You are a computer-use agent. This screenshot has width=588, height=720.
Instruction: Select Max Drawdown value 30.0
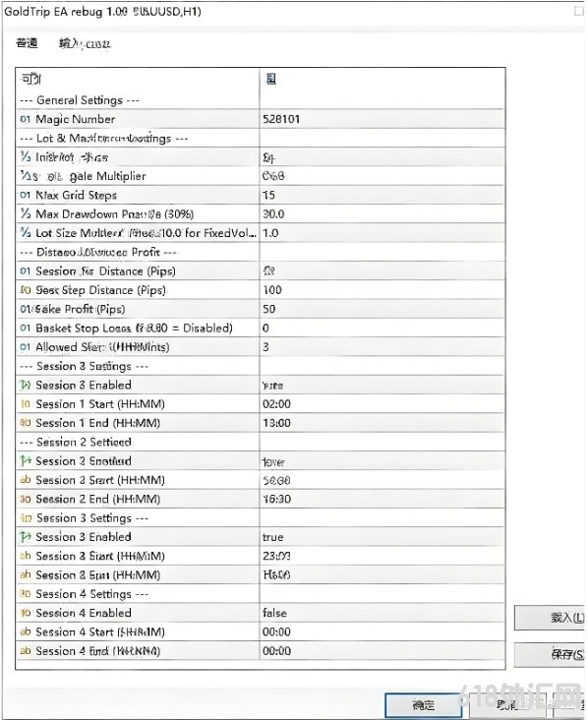click(273, 214)
